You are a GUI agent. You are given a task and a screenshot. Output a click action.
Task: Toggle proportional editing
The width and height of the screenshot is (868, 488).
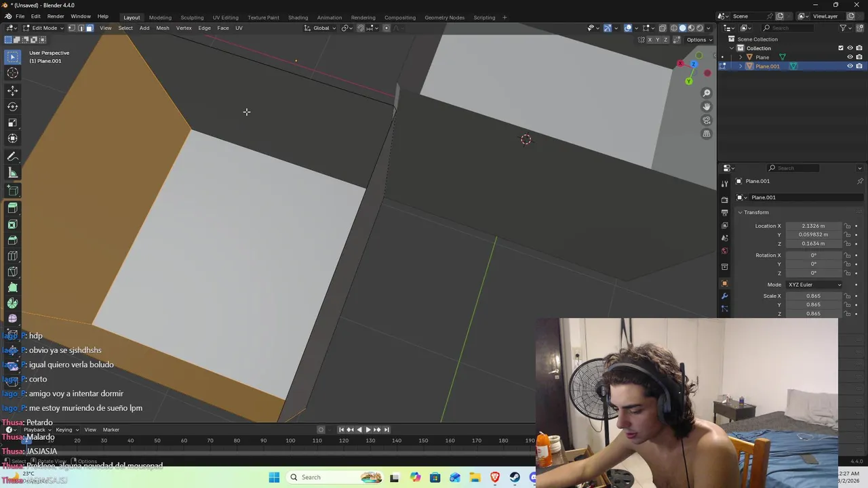[387, 28]
